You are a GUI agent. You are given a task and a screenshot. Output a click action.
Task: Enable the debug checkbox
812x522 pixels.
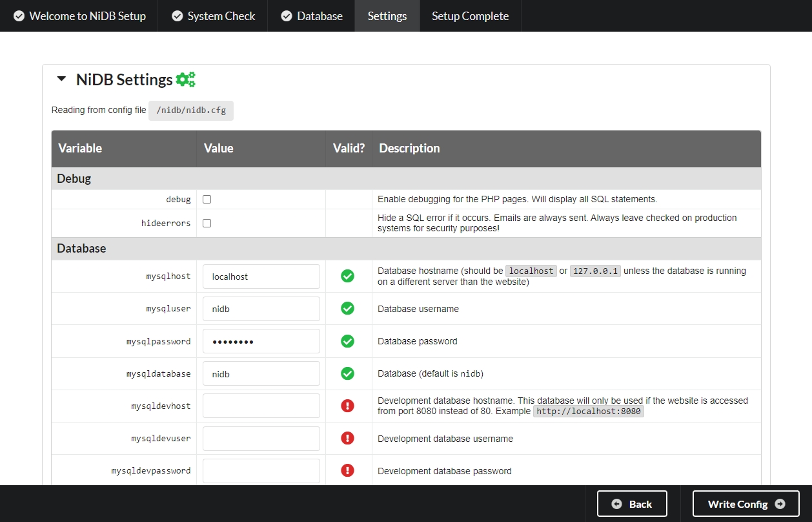tap(207, 200)
